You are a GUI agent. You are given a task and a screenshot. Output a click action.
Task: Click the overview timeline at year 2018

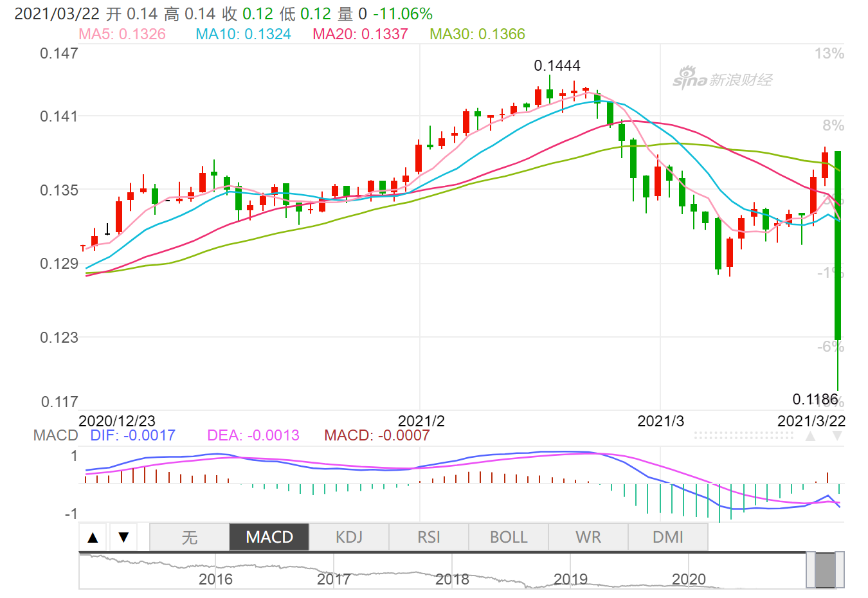[452, 579]
